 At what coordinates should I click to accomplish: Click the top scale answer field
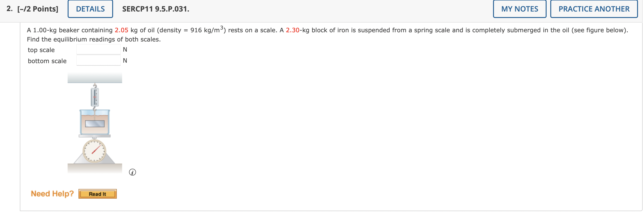pyautogui.click(x=98, y=49)
